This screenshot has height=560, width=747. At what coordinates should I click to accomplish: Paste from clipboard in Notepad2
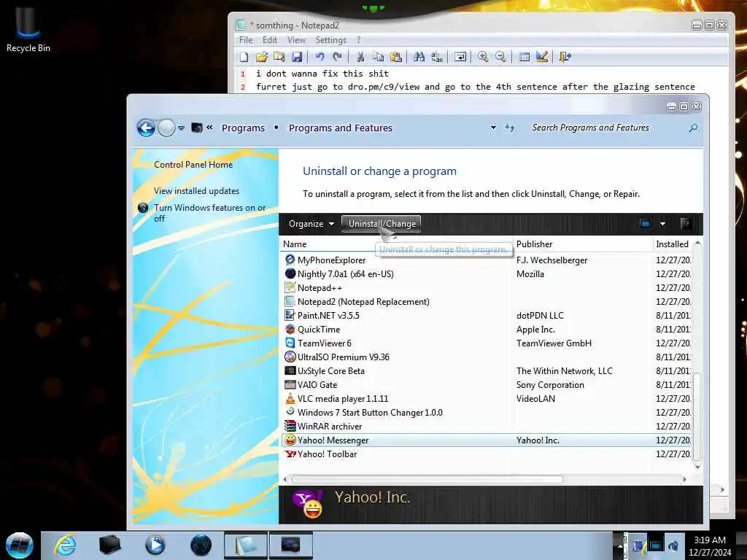pos(396,57)
